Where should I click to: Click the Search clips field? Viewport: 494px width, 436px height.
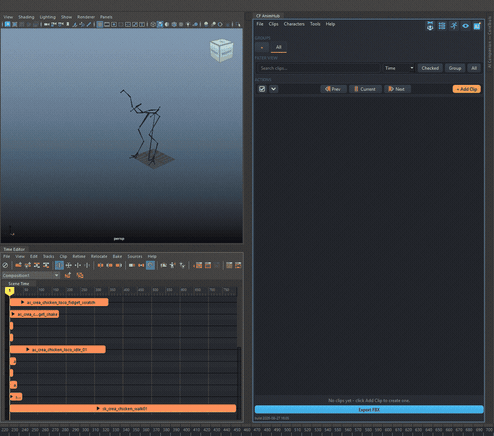point(318,68)
